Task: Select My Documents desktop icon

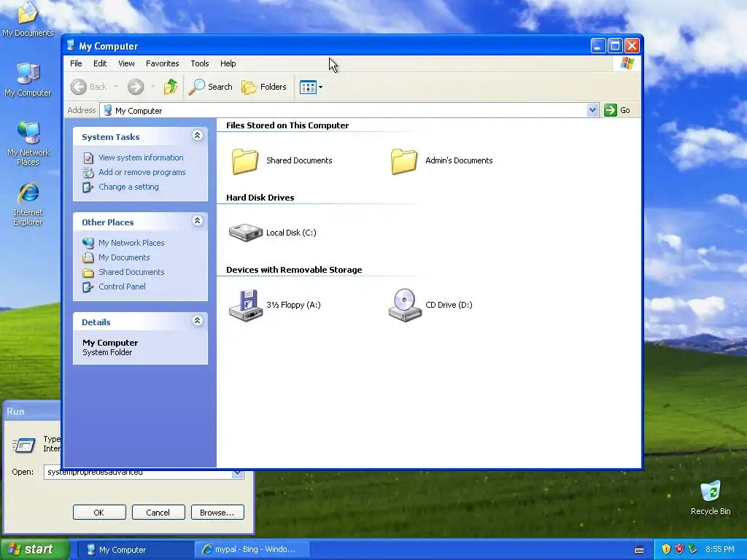Action: (x=28, y=19)
